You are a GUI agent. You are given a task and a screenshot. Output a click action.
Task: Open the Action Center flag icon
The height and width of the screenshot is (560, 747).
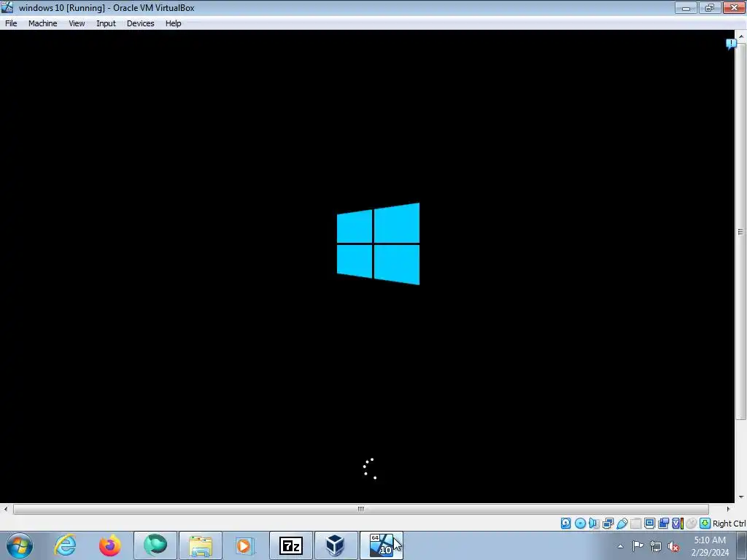point(638,546)
